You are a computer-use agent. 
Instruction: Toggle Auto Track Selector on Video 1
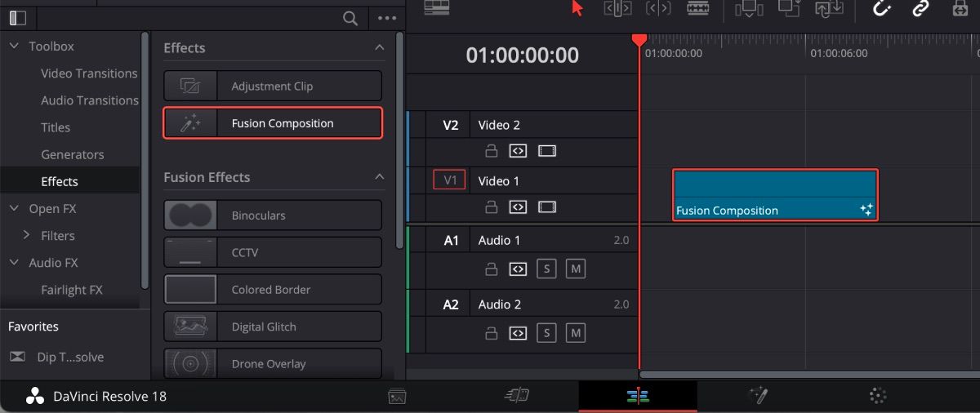coord(518,207)
